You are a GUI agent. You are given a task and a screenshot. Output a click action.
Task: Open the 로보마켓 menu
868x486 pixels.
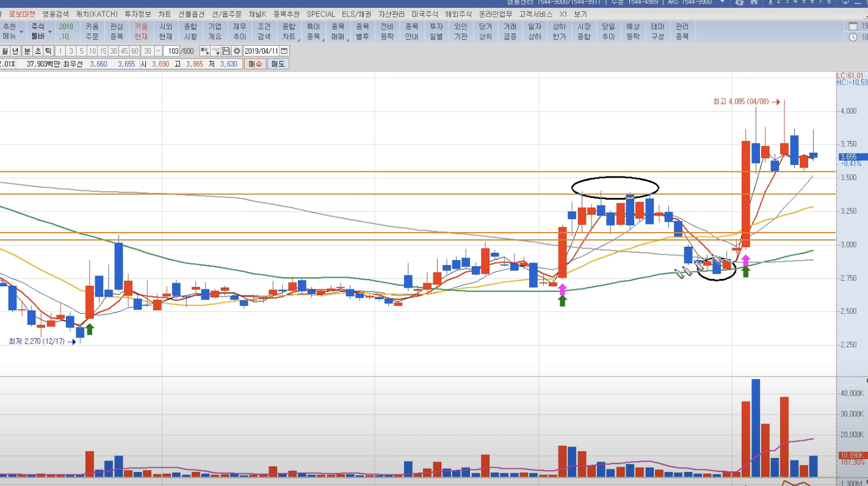[x=22, y=14]
